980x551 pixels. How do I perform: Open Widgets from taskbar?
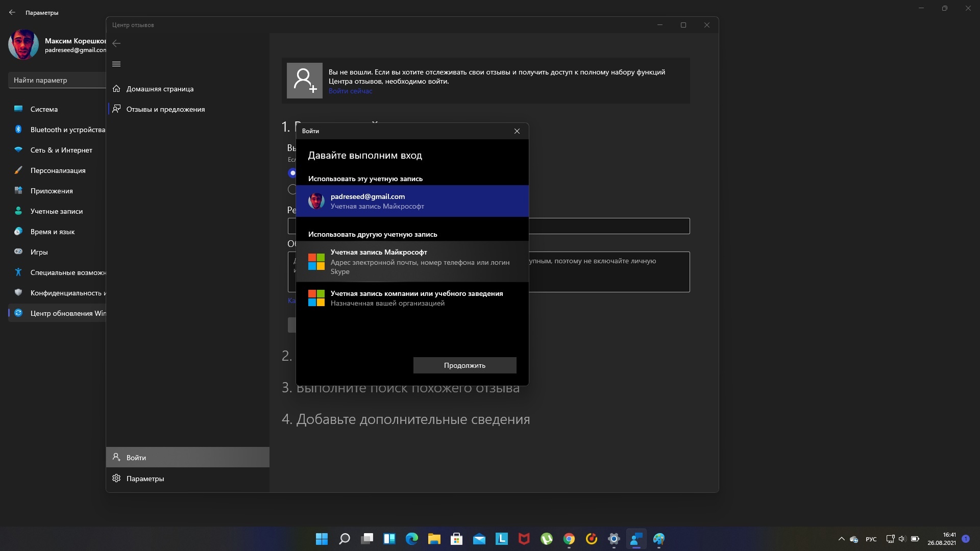tap(389, 539)
